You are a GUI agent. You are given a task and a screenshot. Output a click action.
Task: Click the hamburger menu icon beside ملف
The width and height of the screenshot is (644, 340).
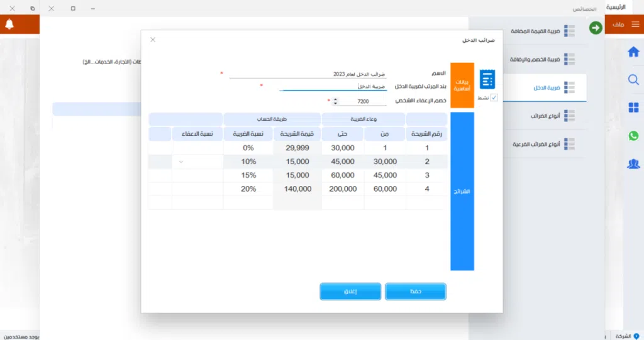pos(635,25)
